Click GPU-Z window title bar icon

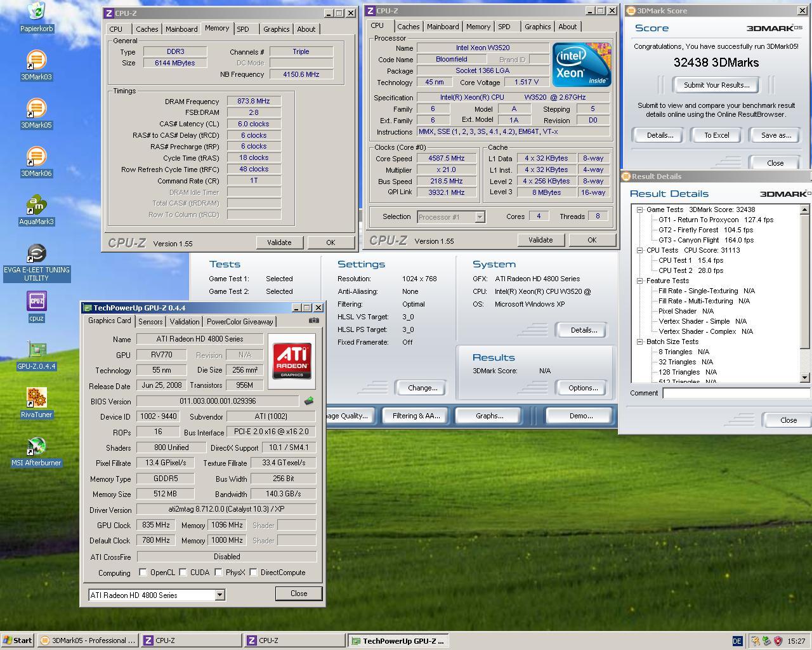click(88, 308)
